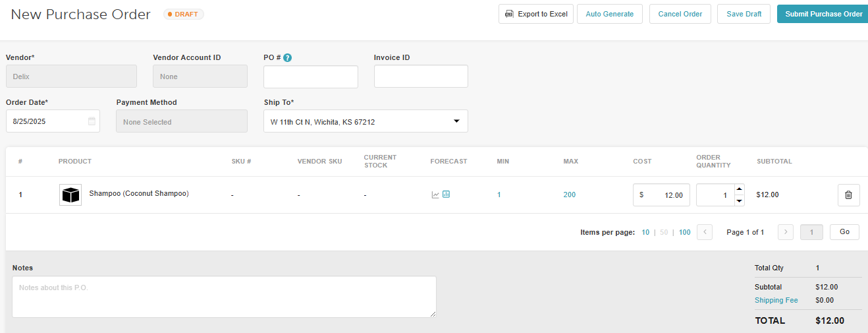Click the Auto Generate button
The height and width of the screenshot is (333, 868).
(610, 14)
